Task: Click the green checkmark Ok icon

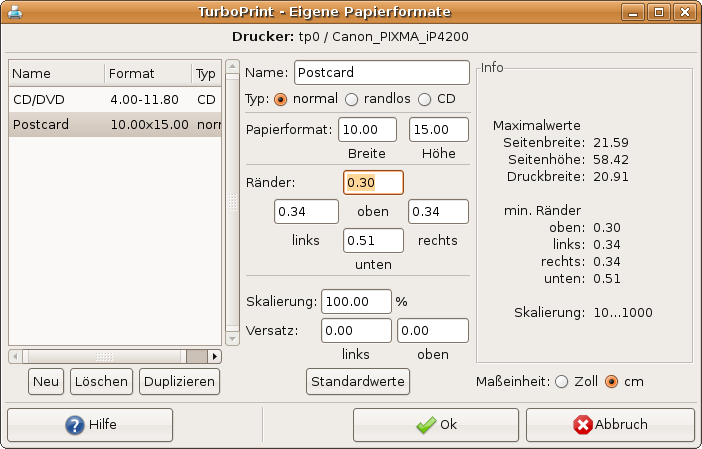Action: [x=426, y=425]
